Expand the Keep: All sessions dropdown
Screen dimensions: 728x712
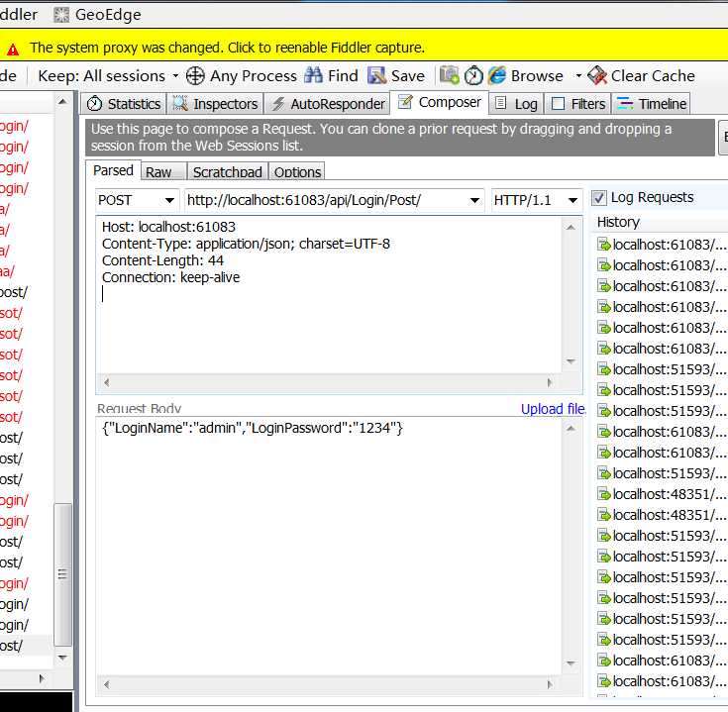[x=175, y=76]
